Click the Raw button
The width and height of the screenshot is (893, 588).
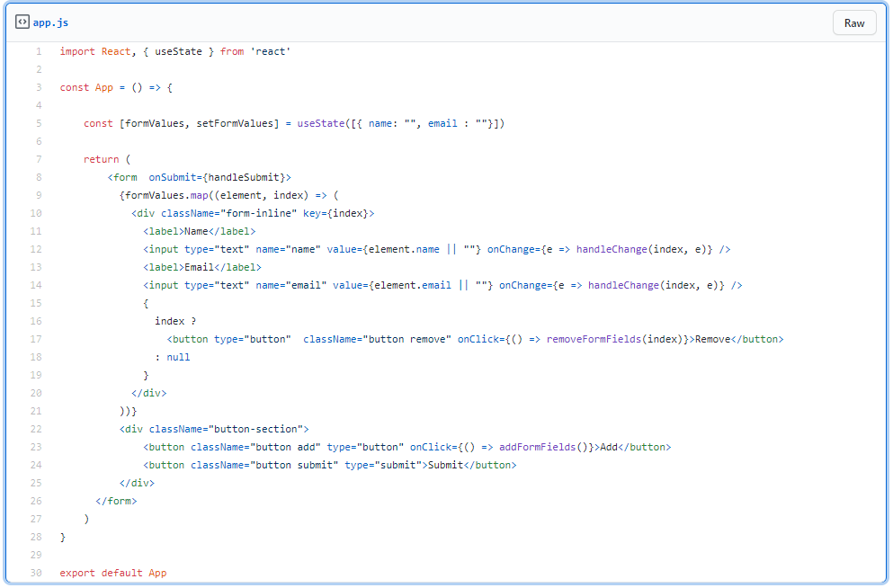click(853, 23)
